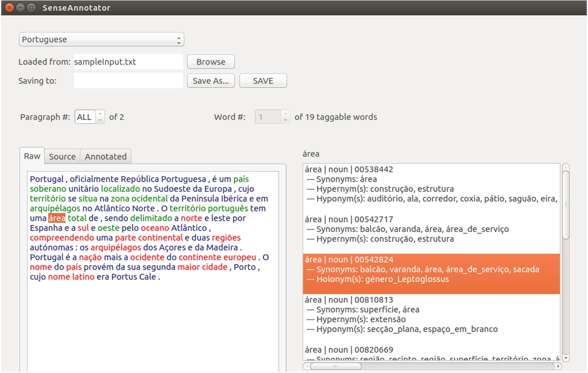
Task: Switch to the Source tab
Action: [x=62, y=157]
